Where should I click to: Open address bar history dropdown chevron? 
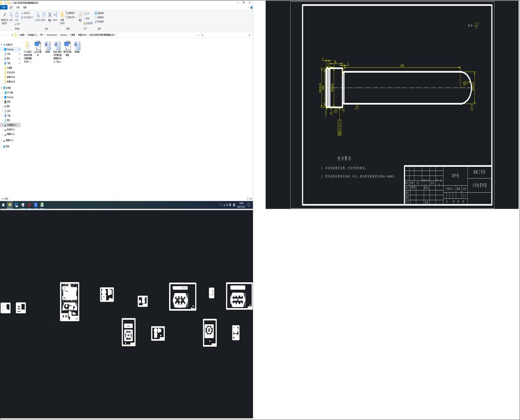[198, 35]
